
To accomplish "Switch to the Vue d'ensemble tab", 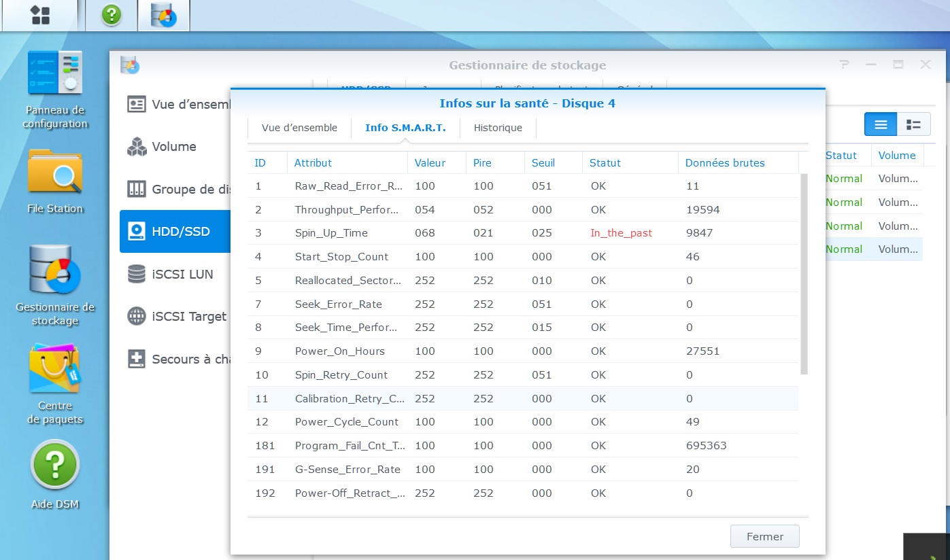I will tap(299, 128).
